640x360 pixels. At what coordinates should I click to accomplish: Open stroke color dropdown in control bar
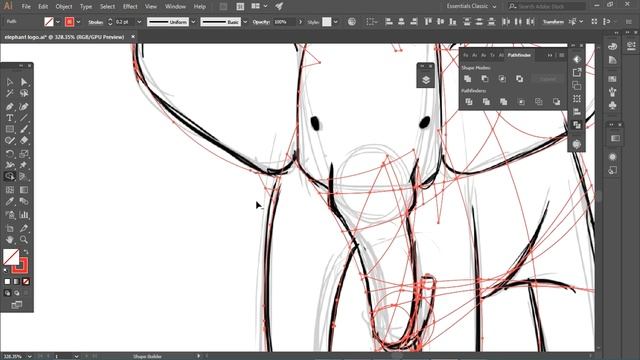78,22
